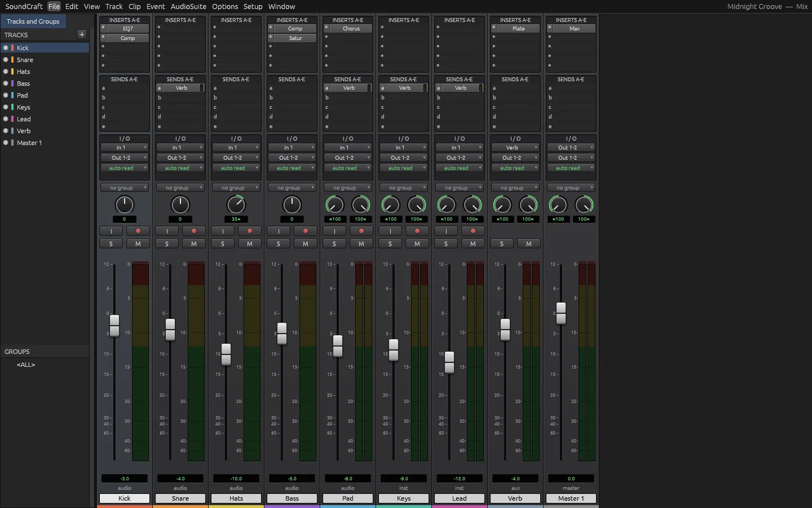Record-arm the Kick channel
The image size is (812, 508).
coord(138,231)
